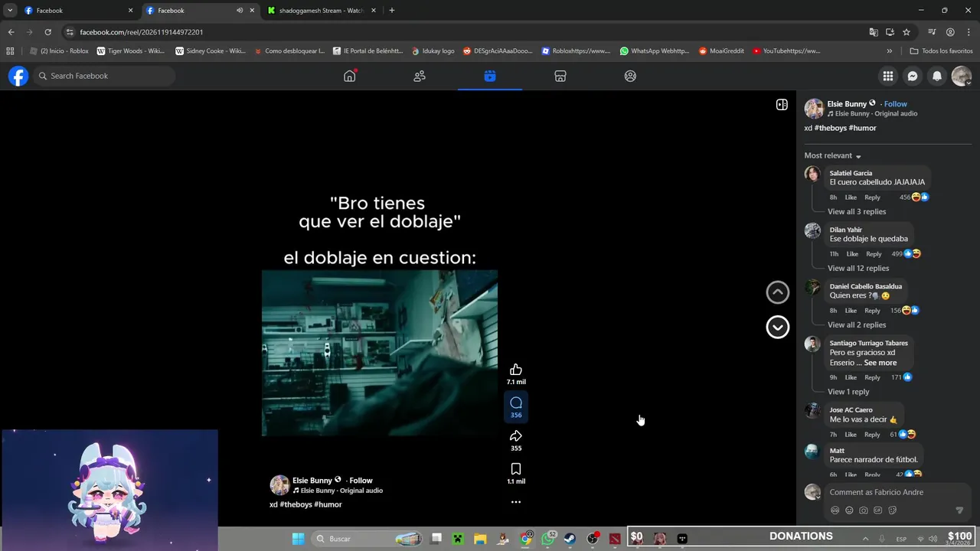Open the Windows Start button
Image resolution: width=980 pixels, height=551 pixels.
(299, 539)
